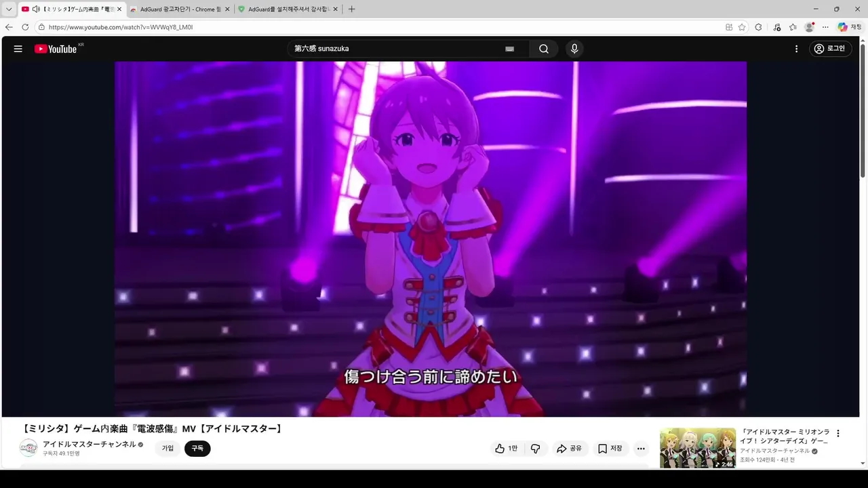The image size is (868, 488).
Task: Open options menu for the recommended video
Action: pos(838,434)
